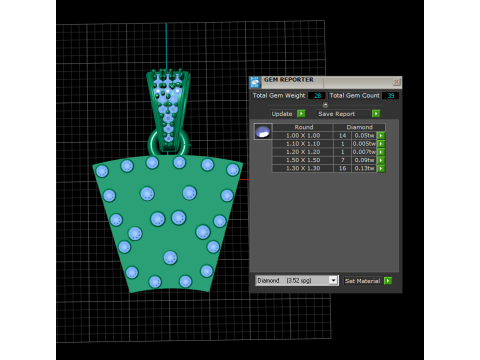Collapse the panel with the small round expander
Image resolution: width=480 pixels, height=360 pixels.
[x=325, y=105]
